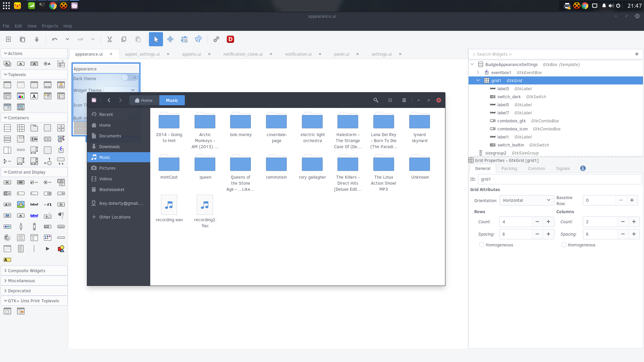Collapse the grid1 tree node
The image size is (644, 362).
[478, 80]
